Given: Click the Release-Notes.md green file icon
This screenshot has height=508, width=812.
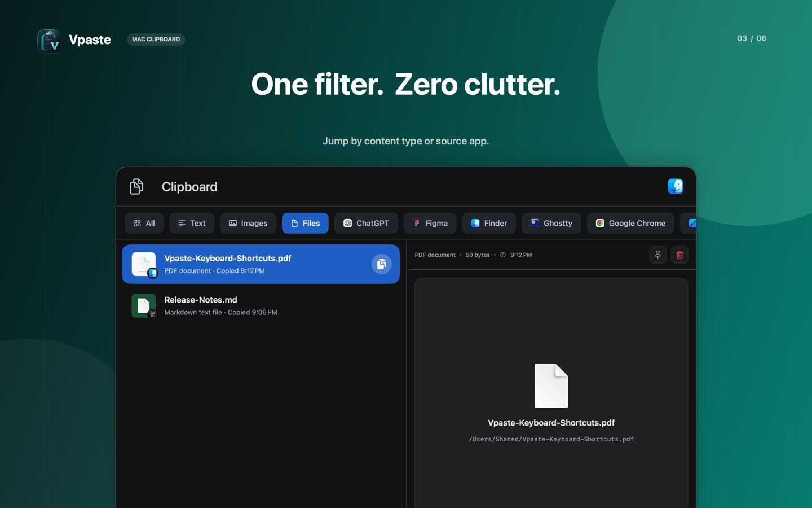Looking at the screenshot, I should (144, 305).
